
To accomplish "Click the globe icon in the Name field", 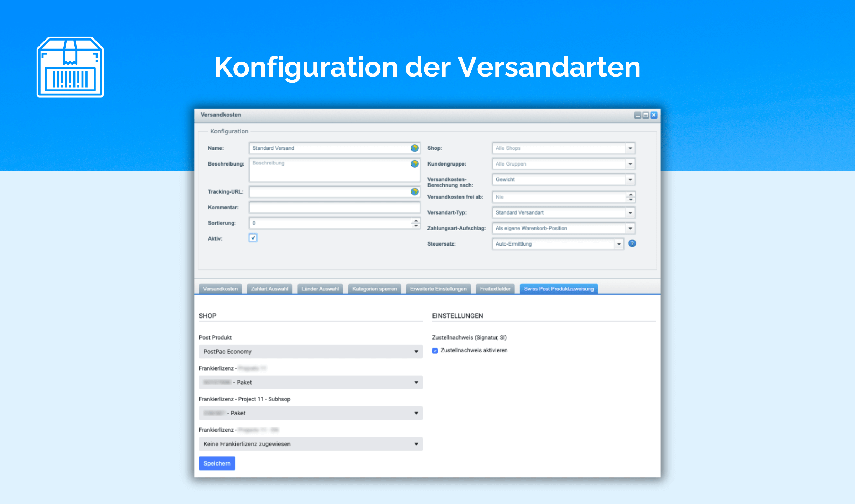I will pos(414,148).
